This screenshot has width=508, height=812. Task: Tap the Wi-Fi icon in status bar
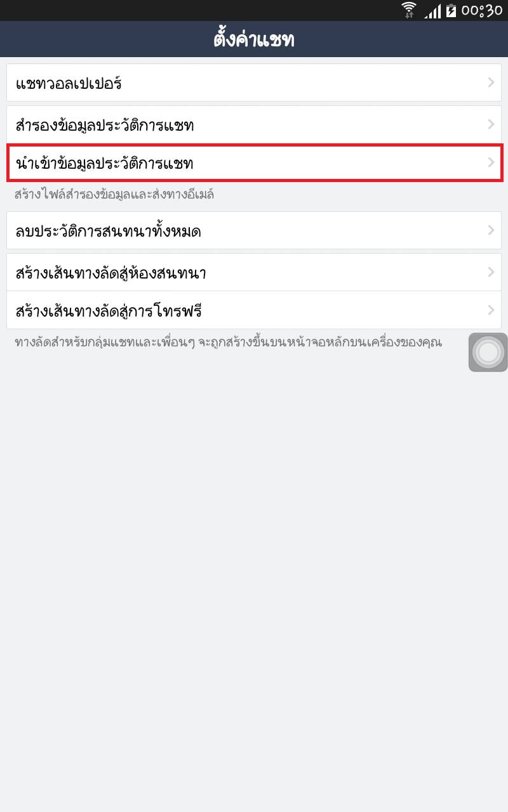tap(409, 10)
